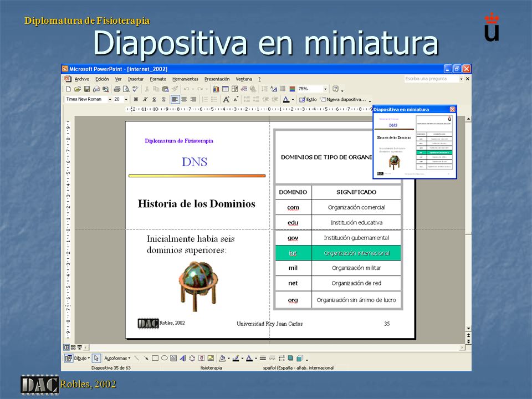Screen dimensions: 532x399
Task: Expand the line color arrow in drawing toolbar
Action: tap(242, 358)
